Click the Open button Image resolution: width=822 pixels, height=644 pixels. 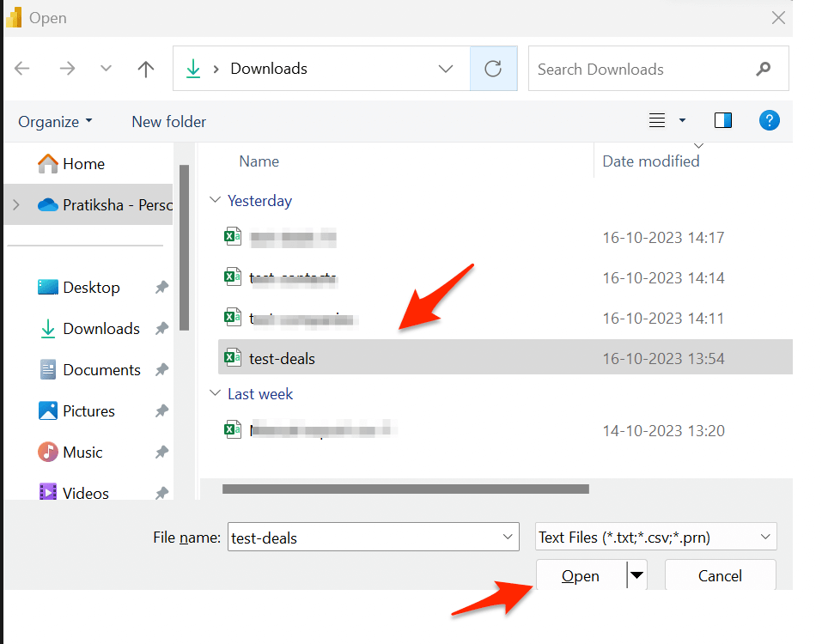[581, 575]
